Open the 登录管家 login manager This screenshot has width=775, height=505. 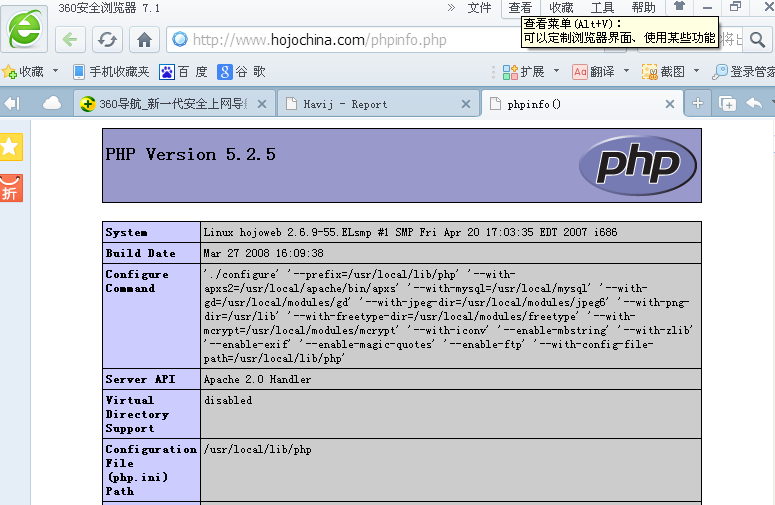coord(743,72)
